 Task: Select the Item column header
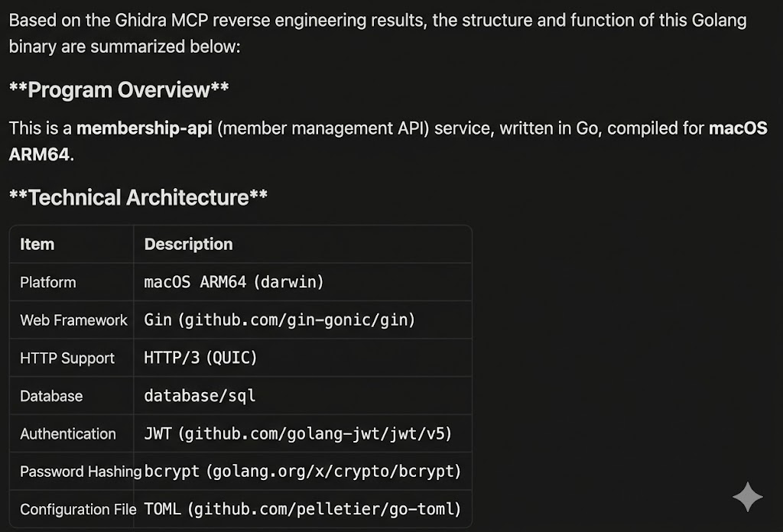click(37, 245)
